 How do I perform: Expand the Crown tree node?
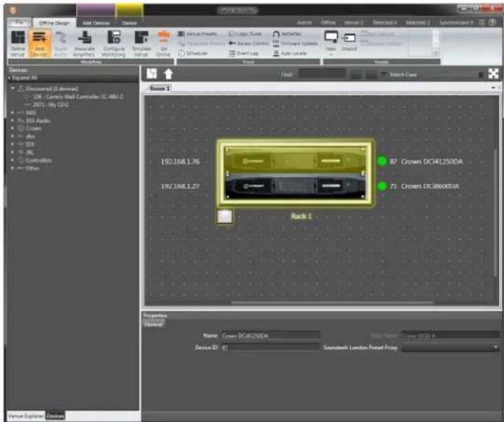13,128
